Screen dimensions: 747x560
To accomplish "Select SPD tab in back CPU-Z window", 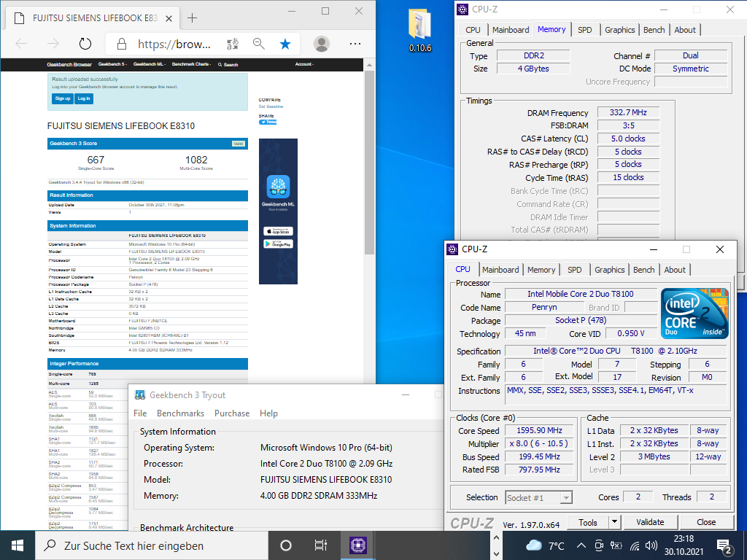I will tap(584, 30).
